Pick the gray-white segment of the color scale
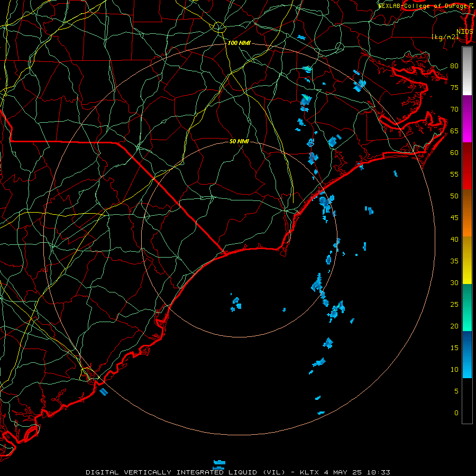This screenshot has height=476, width=476. point(467,71)
